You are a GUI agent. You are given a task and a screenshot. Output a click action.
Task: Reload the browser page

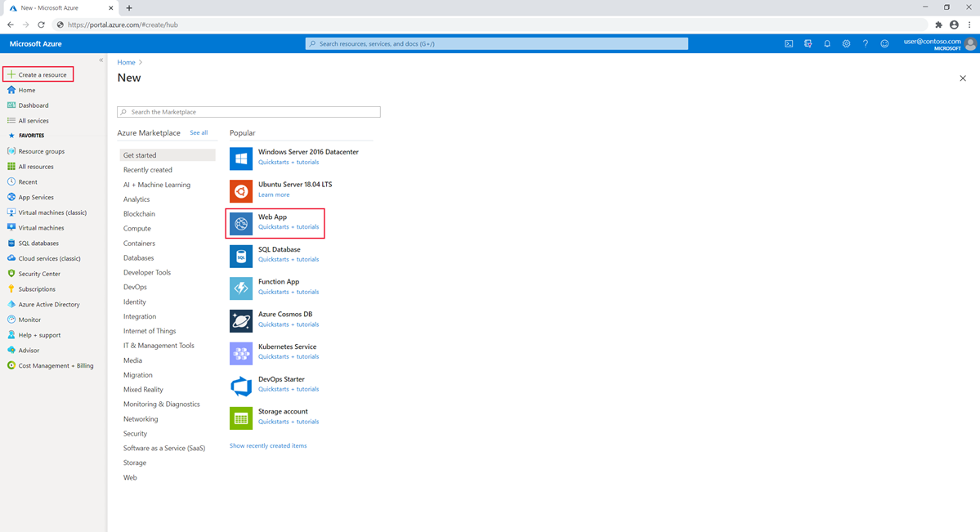pyautogui.click(x=41, y=25)
